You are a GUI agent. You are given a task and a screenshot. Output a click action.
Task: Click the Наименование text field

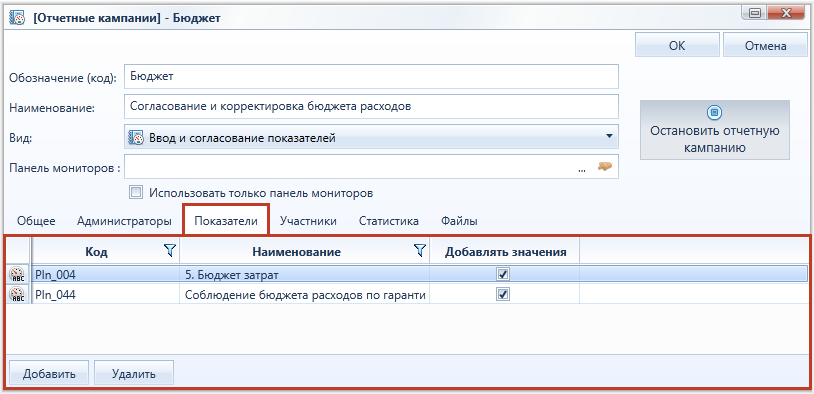click(371, 106)
